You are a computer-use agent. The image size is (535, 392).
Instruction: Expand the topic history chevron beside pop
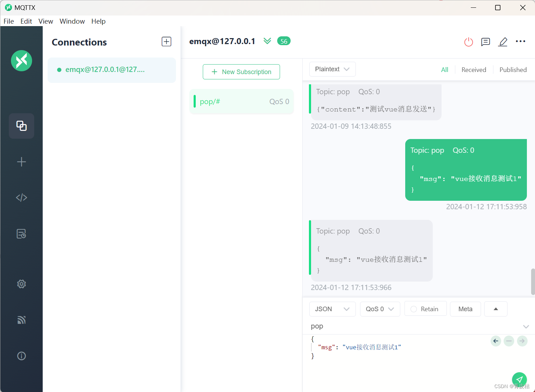point(526,327)
